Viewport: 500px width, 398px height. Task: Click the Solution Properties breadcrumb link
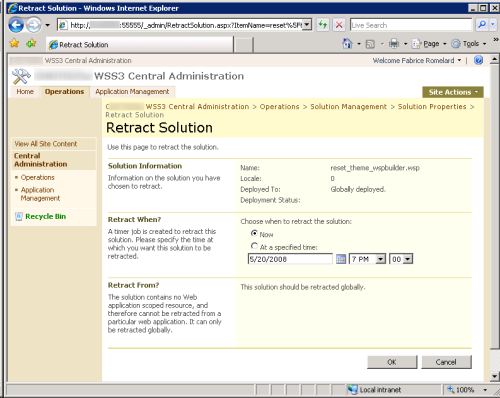click(x=432, y=107)
